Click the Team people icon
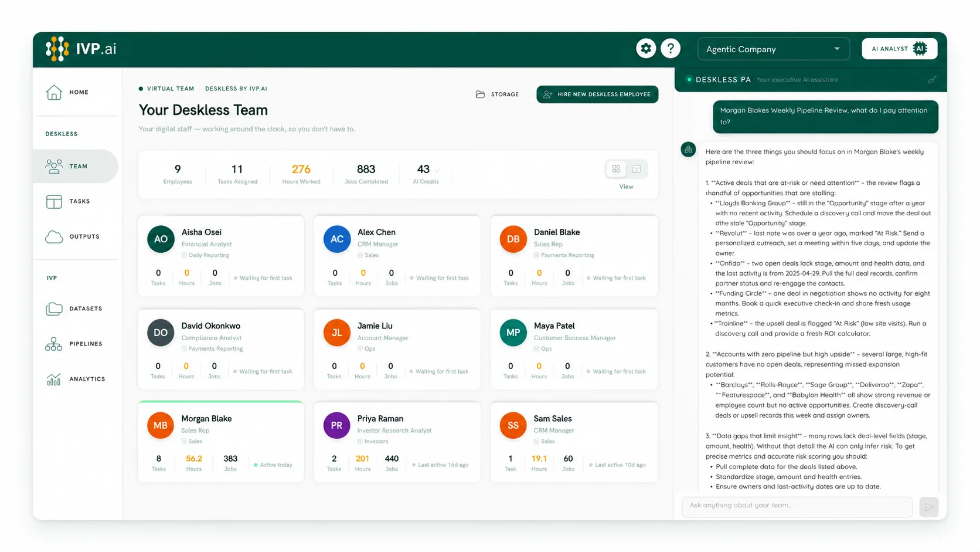The height and width of the screenshot is (552, 980). point(54,166)
